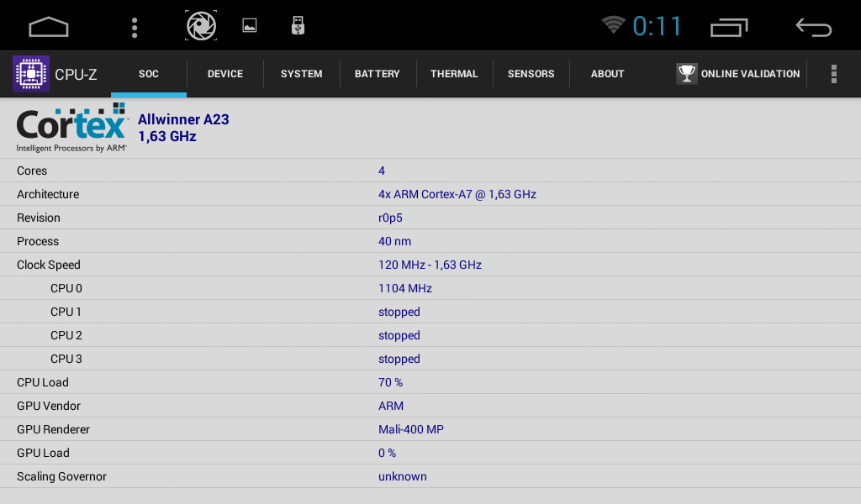
Task: Open the CPU-Z overflow menu
Action: pyautogui.click(x=833, y=73)
